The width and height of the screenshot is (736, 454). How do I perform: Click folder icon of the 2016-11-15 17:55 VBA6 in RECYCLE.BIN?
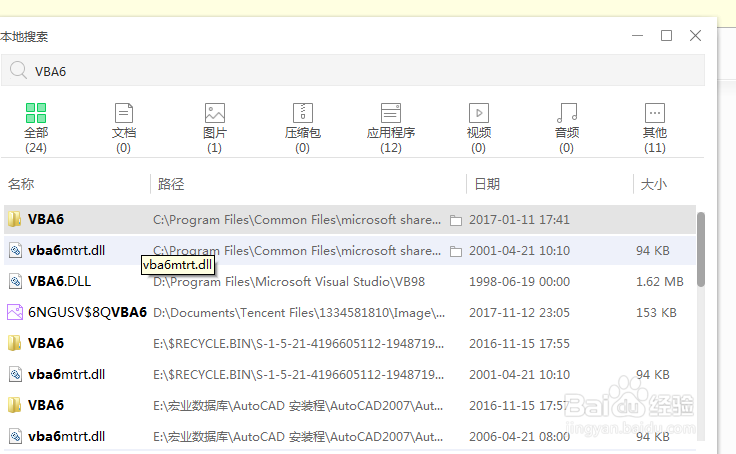(15, 343)
